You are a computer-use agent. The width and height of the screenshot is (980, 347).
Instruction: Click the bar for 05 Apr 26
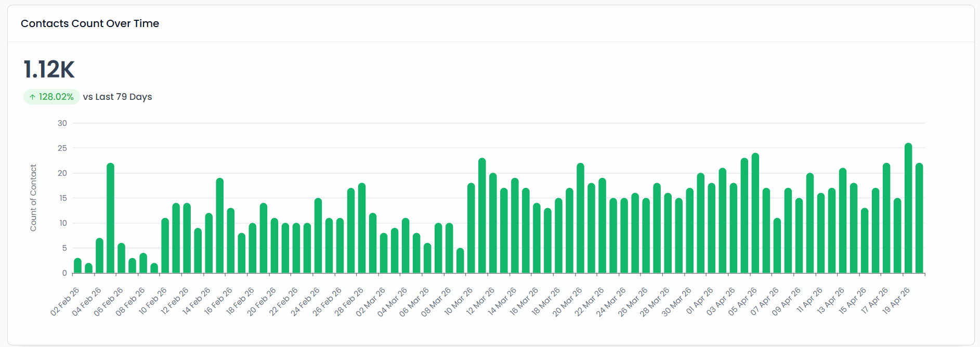coord(755,213)
